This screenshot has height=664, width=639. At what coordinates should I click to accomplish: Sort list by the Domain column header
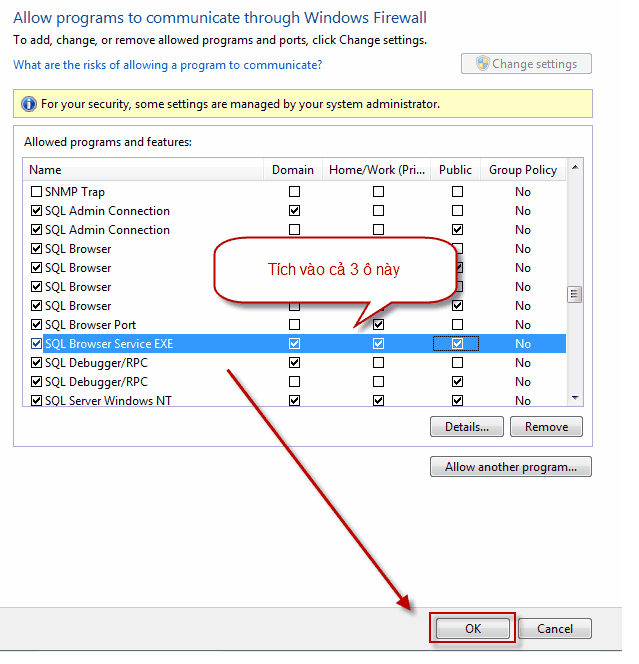(x=293, y=170)
